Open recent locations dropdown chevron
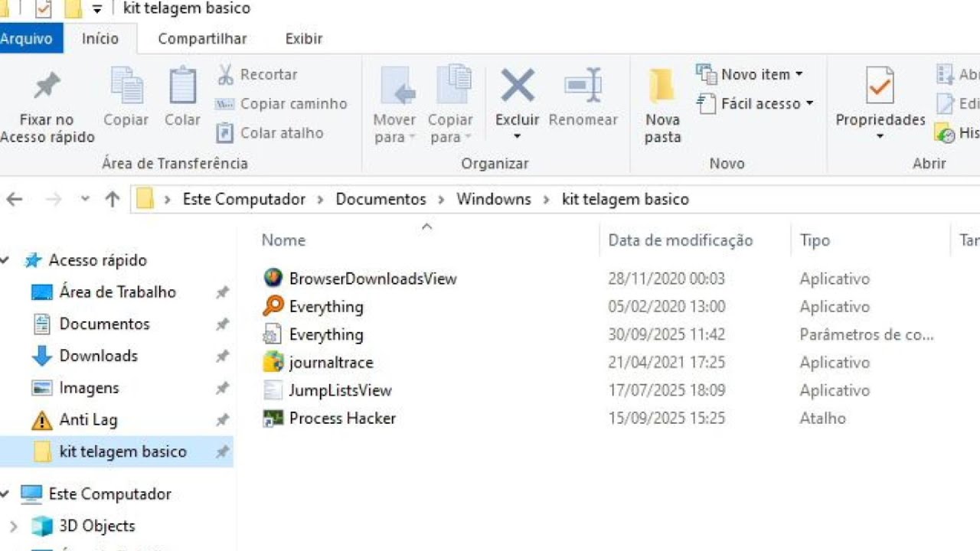This screenshot has height=551, width=980. pos(85,200)
